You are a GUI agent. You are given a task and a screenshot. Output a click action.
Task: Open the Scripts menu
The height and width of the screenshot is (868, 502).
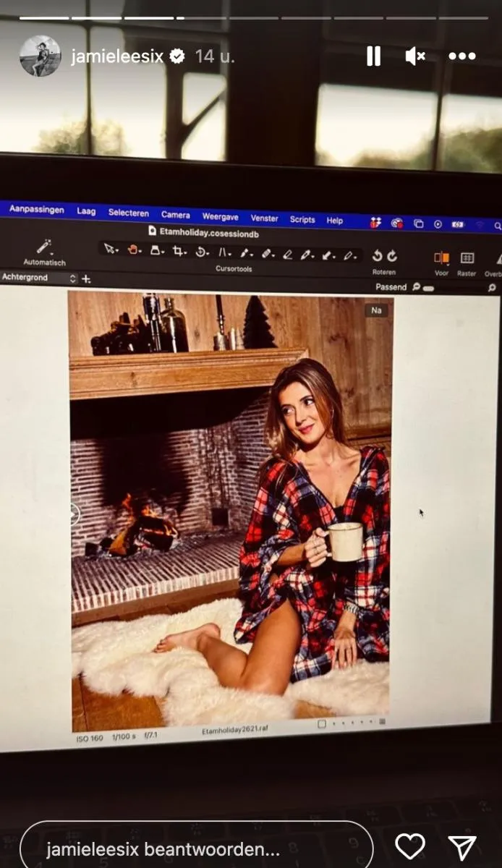tap(302, 219)
